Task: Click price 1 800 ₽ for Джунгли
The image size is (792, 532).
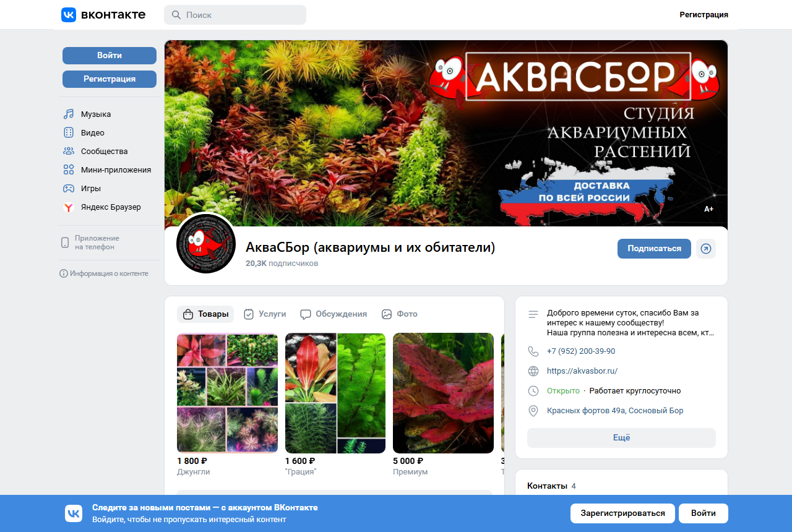Action: coord(192,461)
